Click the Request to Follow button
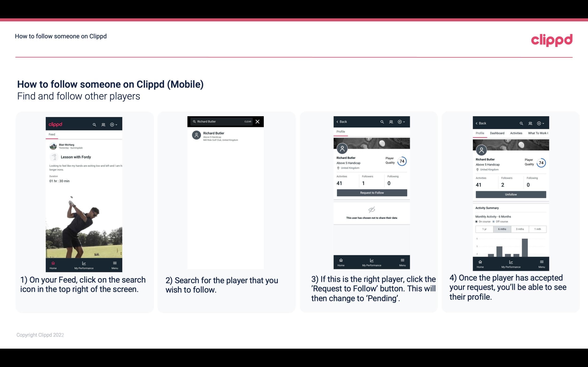 (371, 192)
